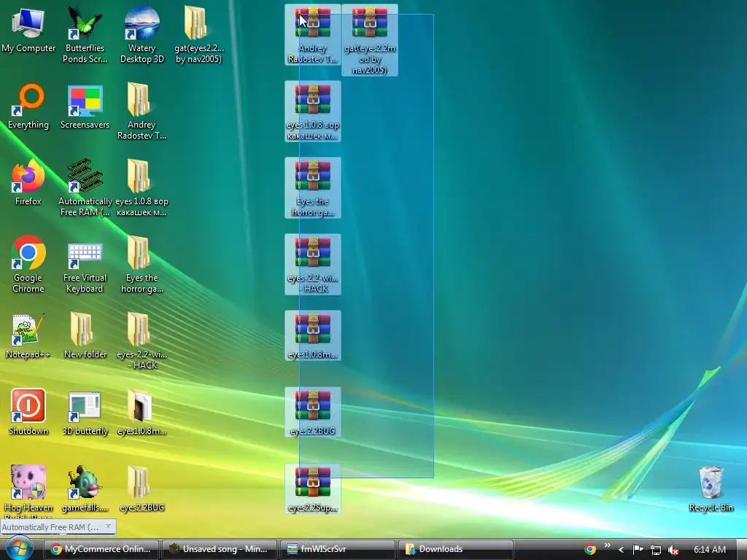The height and width of the screenshot is (560, 747).
Task: Click the Chrome quick launch icon near tray
Action: (589, 550)
